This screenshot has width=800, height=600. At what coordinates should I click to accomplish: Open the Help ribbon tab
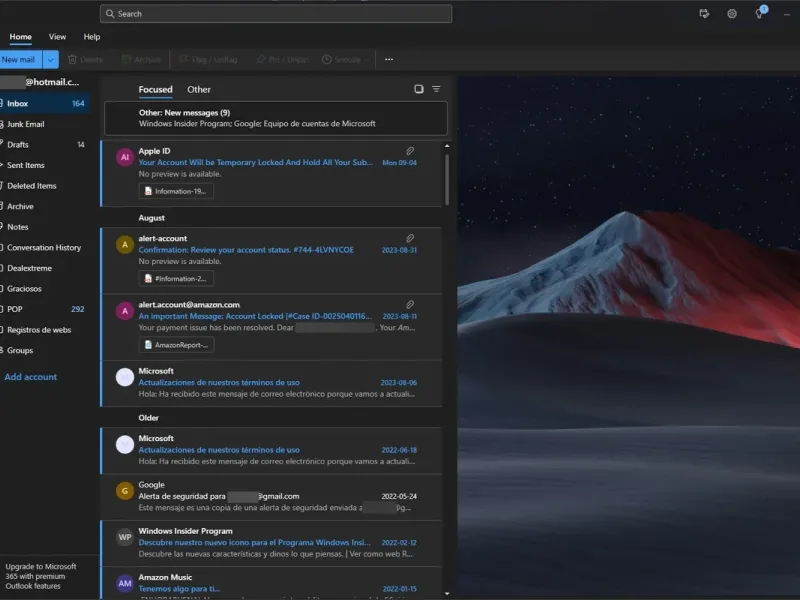pos(92,37)
